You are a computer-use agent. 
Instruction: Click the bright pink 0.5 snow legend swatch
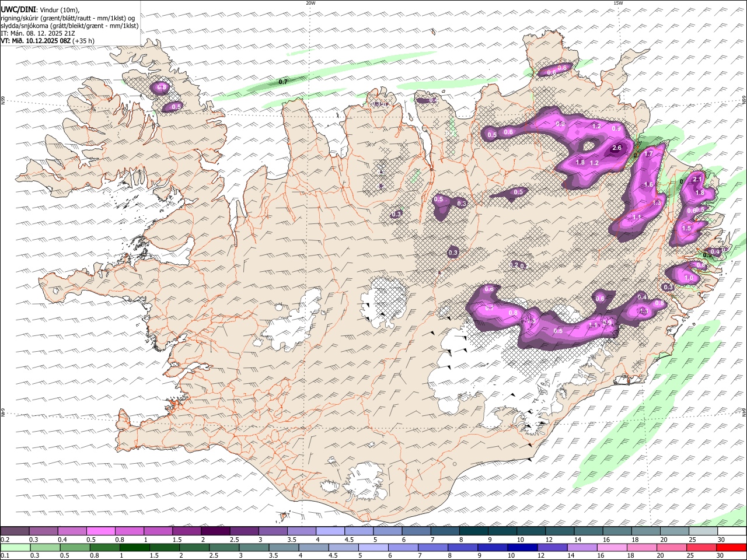100,531
